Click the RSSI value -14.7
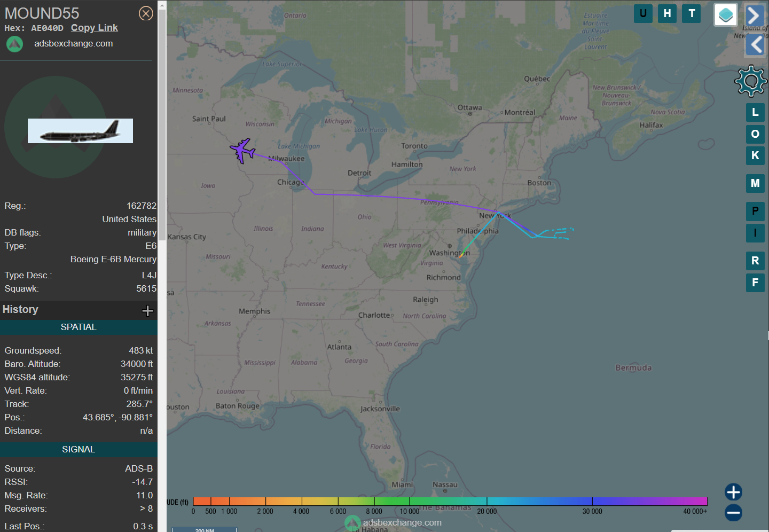Image resolution: width=769 pixels, height=532 pixels. pyautogui.click(x=143, y=482)
